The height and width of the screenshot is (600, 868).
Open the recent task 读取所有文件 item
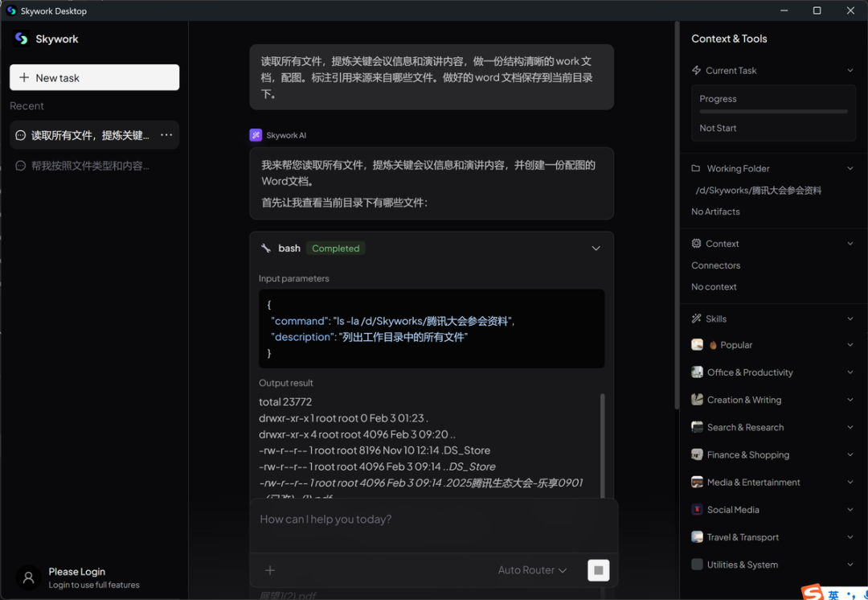[x=88, y=134]
